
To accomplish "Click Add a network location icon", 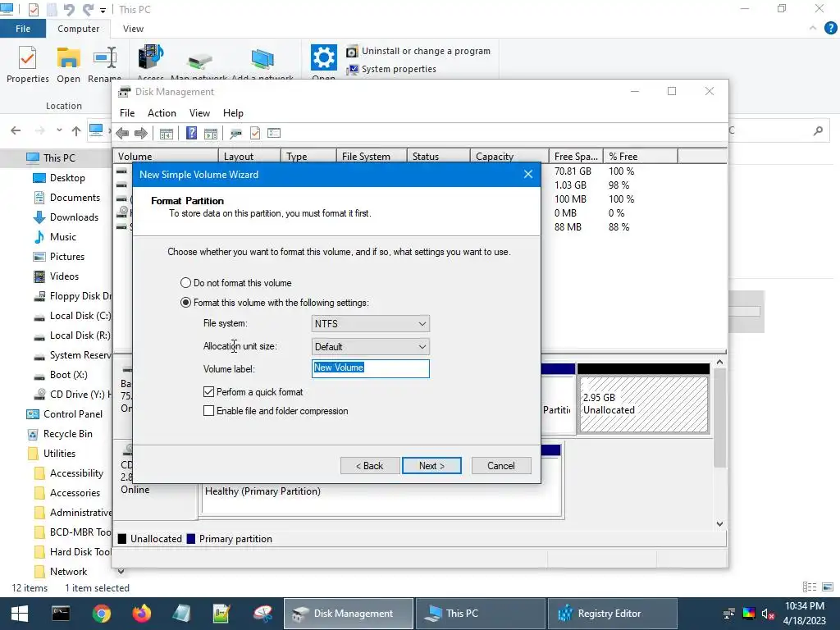I will (262, 58).
